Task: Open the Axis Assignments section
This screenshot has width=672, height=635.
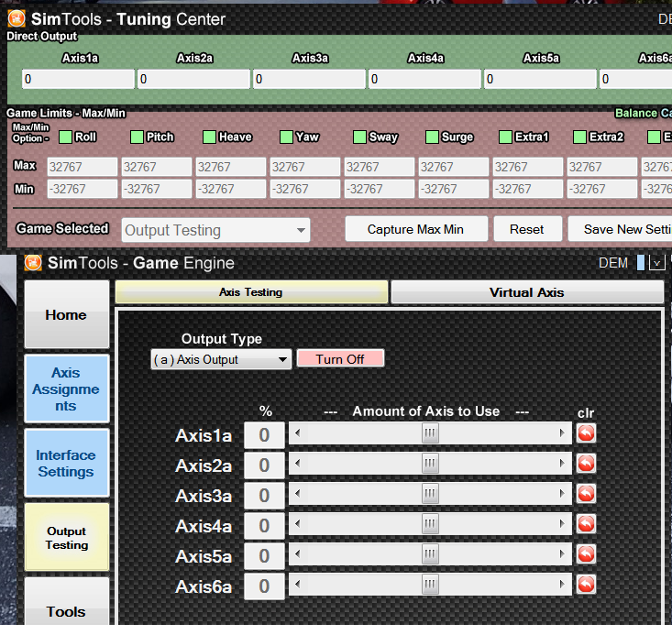Action: click(x=67, y=389)
